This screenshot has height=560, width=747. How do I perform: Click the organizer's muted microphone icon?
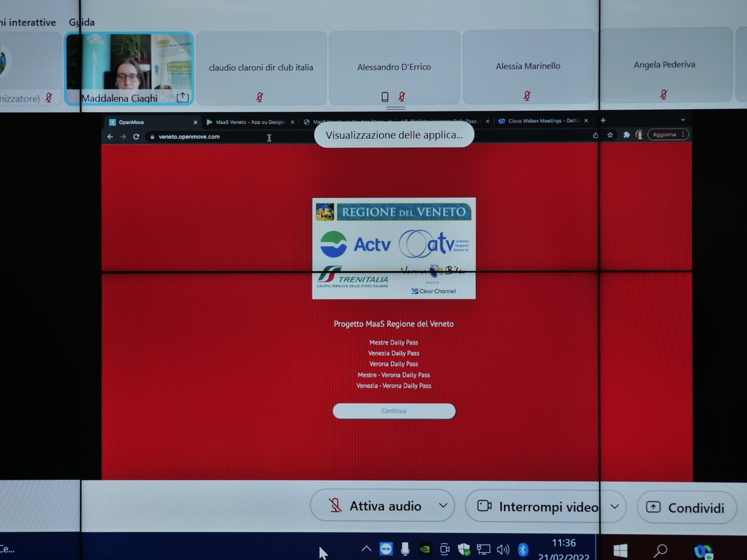[49, 98]
